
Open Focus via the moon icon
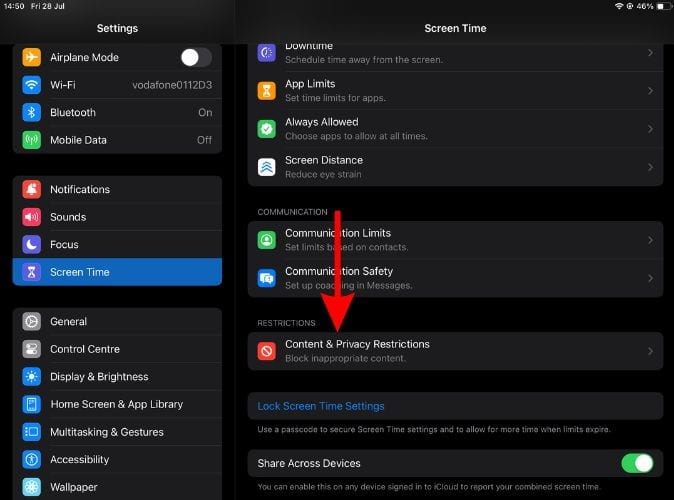32,244
